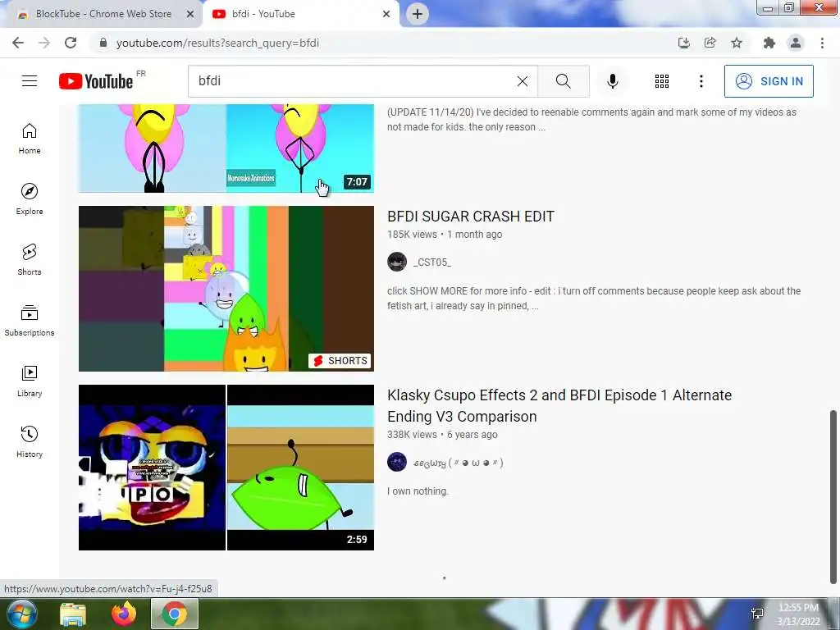Click the taskbar clock showing 12:55 PM
The width and height of the screenshot is (840, 630).
[x=798, y=614]
